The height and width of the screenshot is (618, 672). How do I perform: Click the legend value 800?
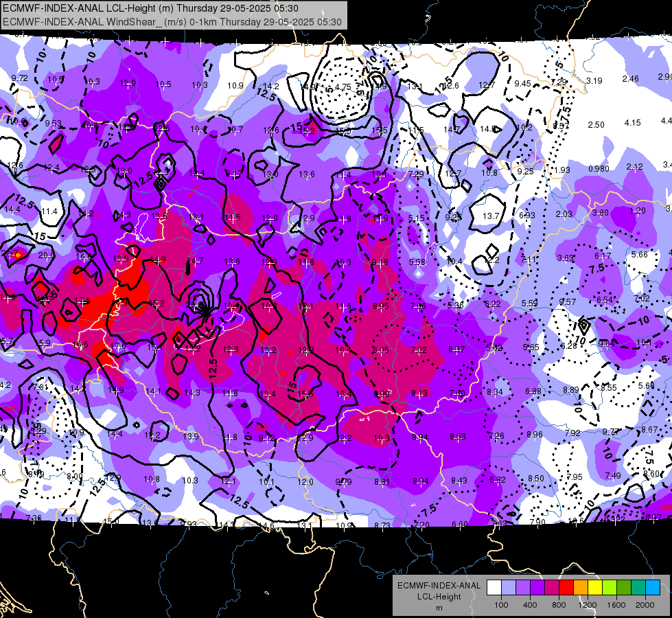(x=559, y=605)
